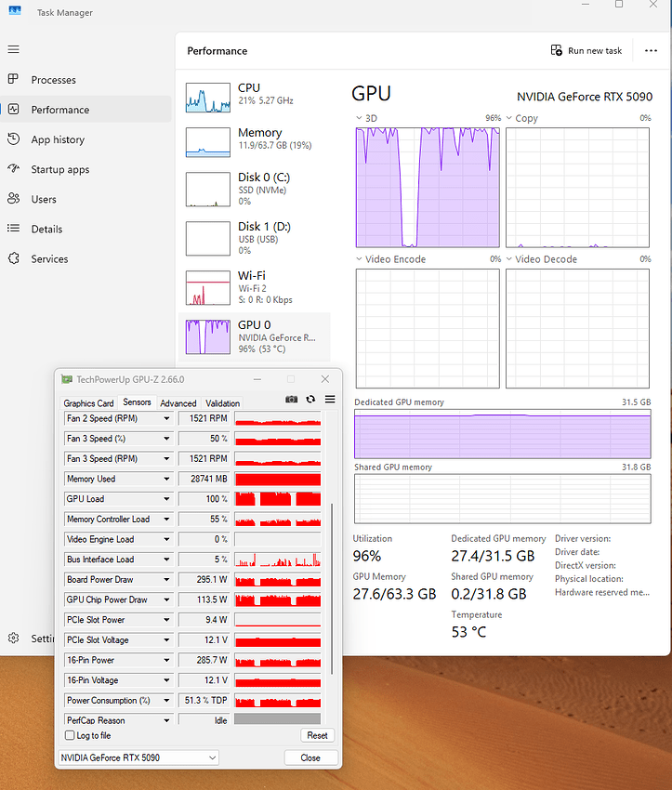
Task: Select the Processes icon in the sidebar
Action: [14, 79]
